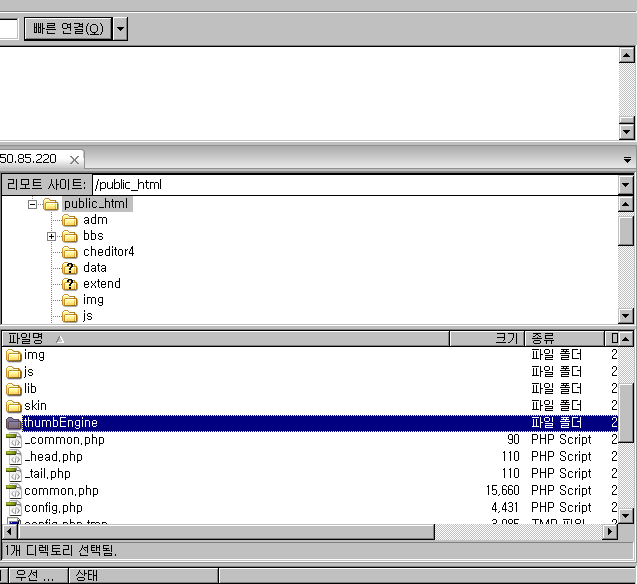The image size is (637, 584).
Task: Select the skin folder icon in list
Action: tap(14, 406)
